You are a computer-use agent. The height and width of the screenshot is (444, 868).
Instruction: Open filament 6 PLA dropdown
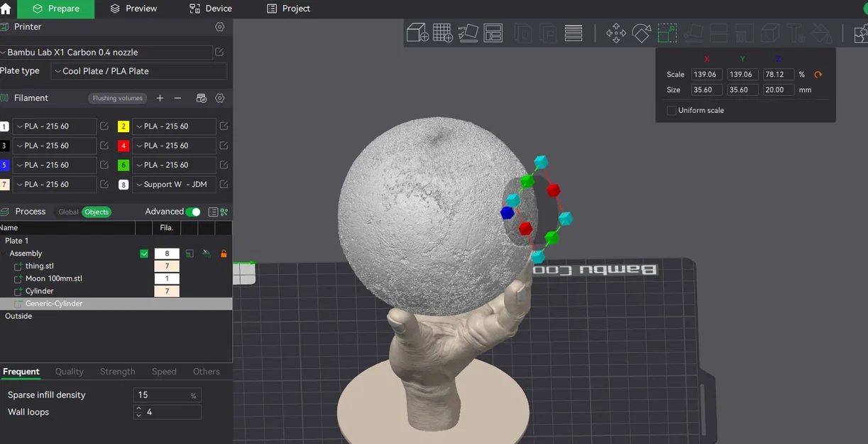coord(174,165)
